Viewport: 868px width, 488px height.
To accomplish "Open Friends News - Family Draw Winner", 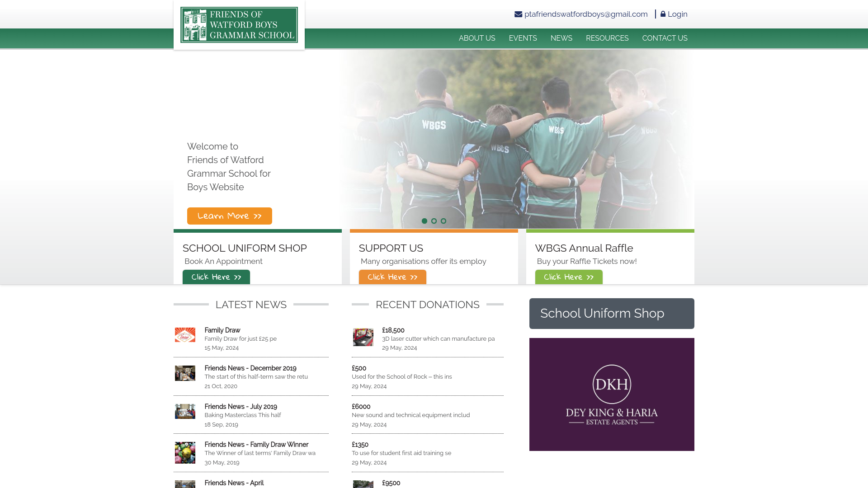I will click(x=256, y=445).
